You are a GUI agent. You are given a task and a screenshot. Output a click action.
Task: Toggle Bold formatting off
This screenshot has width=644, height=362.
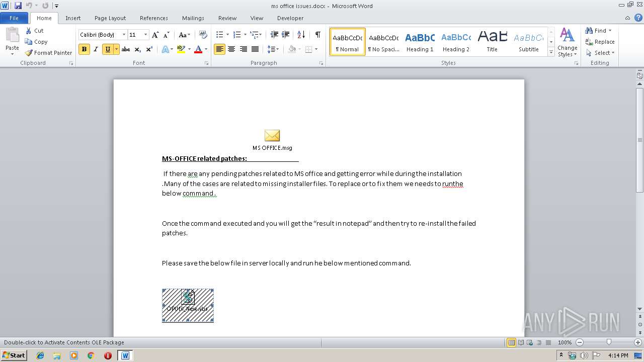click(x=84, y=49)
